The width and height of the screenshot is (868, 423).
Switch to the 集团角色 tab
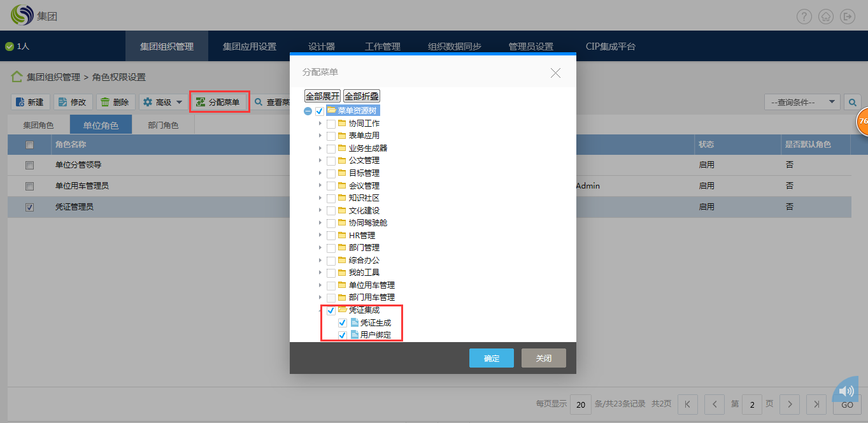tap(39, 125)
